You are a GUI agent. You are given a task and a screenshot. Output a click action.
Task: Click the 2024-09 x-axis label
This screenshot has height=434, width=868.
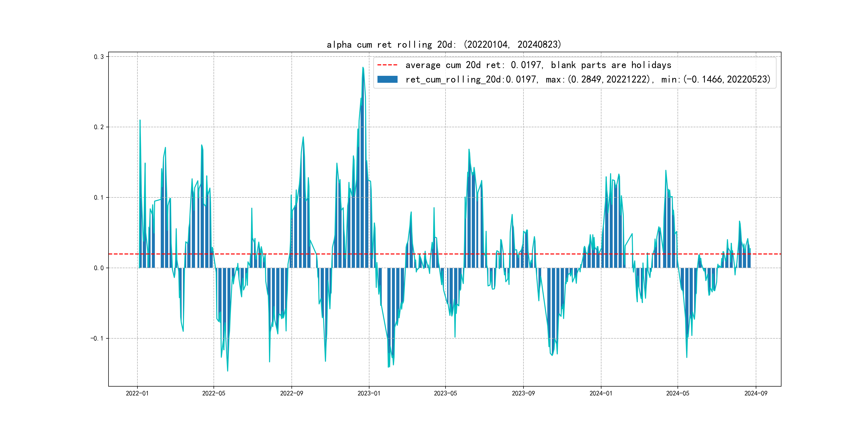(x=755, y=393)
